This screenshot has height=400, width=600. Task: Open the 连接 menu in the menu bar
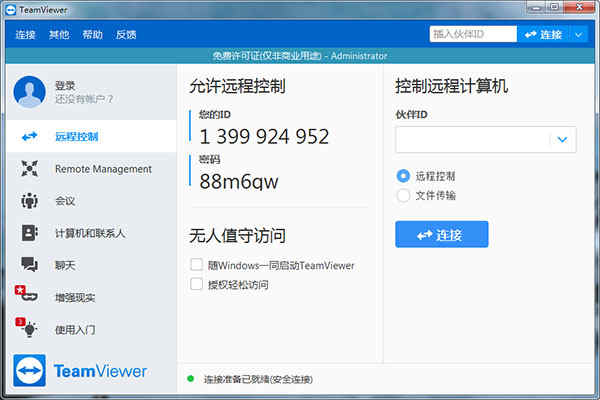25,35
